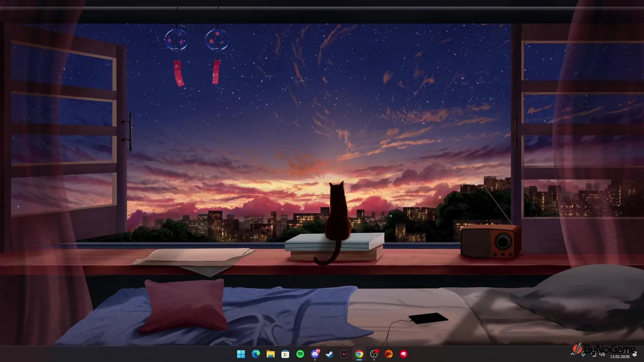Open the Riot Client from the taskbar
The width and height of the screenshot is (644, 362).
[x=403, y=354]
